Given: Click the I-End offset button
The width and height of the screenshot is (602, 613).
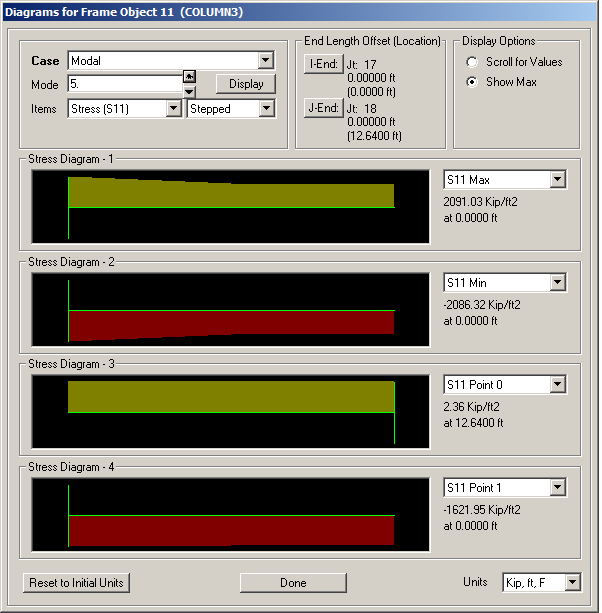Looking at the screenshot, I should pos(323,65).
